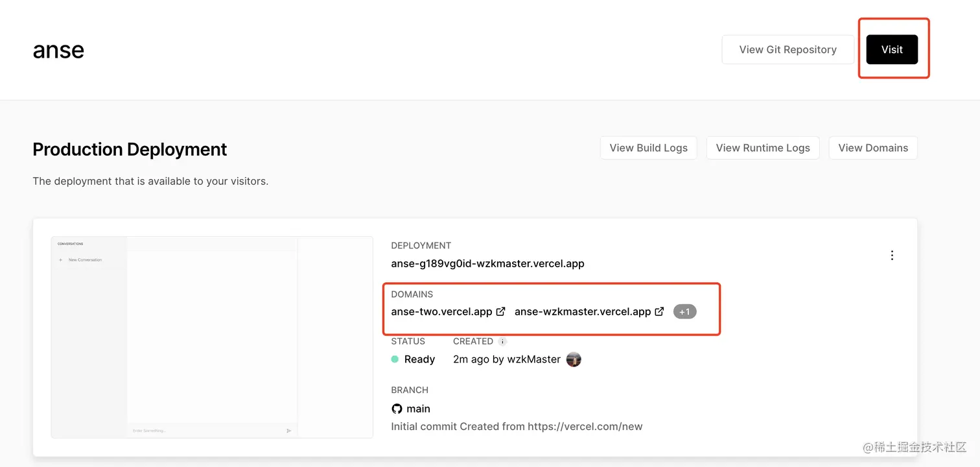The image size is (980, 467).
Task: Click the '2m ago by wzkMaster' text
Action: pyautogui.click(x=507, y=359)
